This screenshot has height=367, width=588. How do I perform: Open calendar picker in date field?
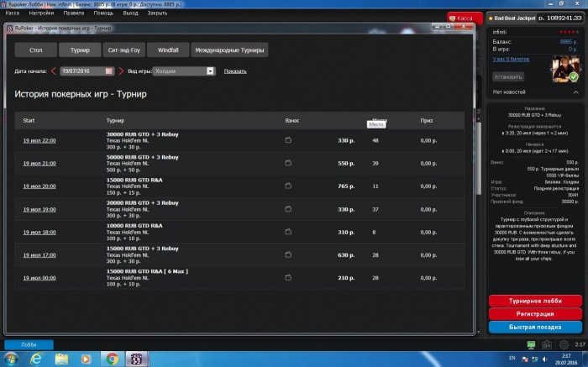tap(108, 71)
